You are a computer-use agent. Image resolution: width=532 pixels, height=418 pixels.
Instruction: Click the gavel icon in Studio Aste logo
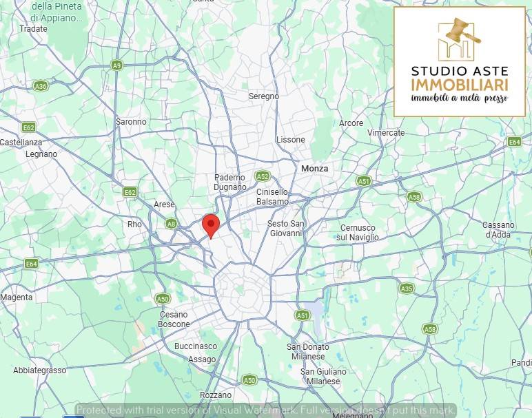coord(460,31)
